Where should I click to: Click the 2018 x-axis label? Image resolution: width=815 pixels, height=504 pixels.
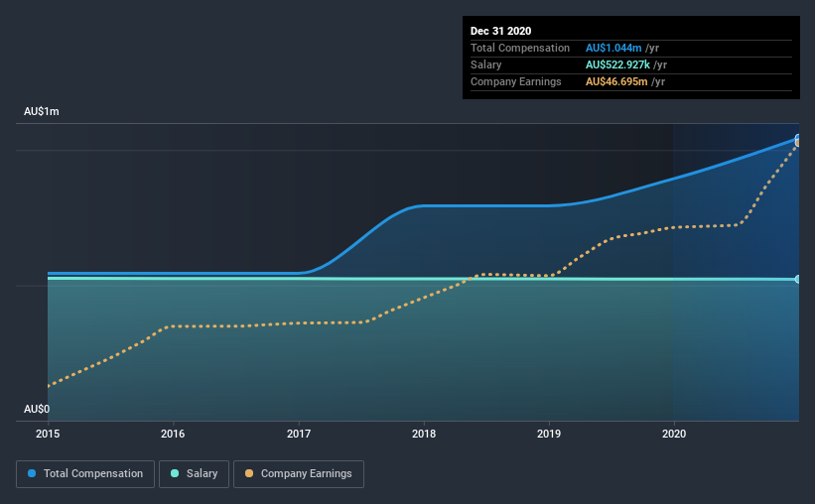[424, 434]
